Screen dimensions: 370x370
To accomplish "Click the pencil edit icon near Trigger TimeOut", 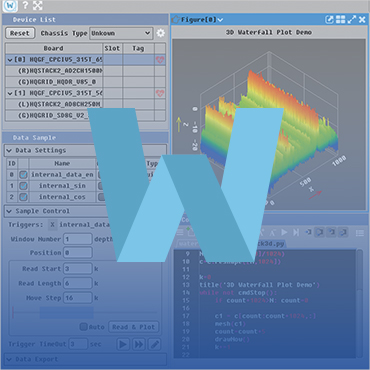I will 154,344.
